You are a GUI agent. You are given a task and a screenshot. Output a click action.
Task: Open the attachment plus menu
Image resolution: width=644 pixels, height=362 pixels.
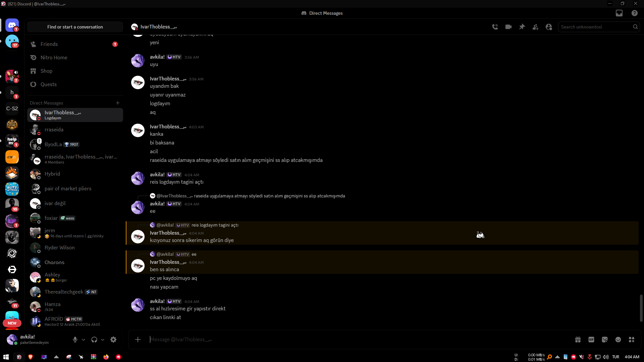coord(138,340)
